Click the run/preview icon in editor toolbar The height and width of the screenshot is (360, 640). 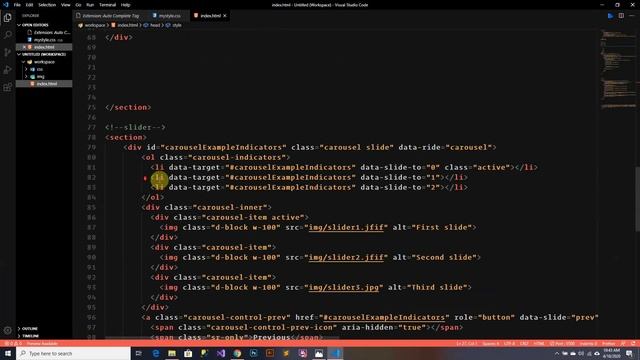pyautogui.click(x=610, y=16)
